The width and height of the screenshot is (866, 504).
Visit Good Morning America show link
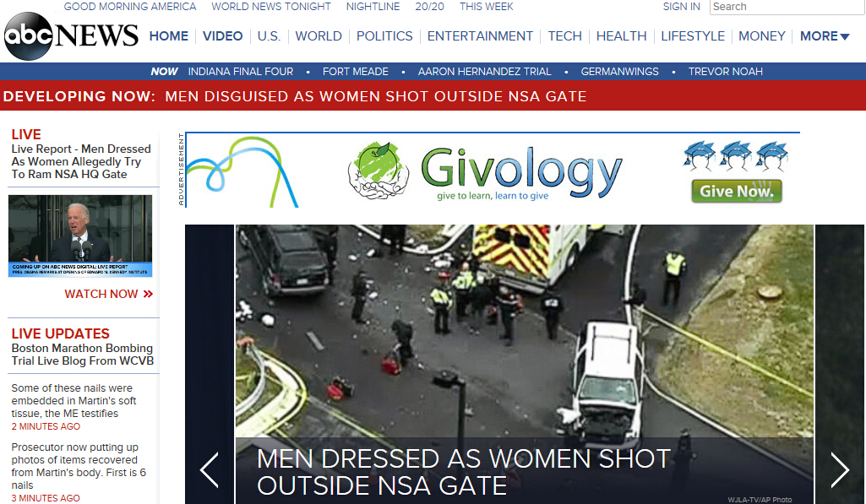130,7
